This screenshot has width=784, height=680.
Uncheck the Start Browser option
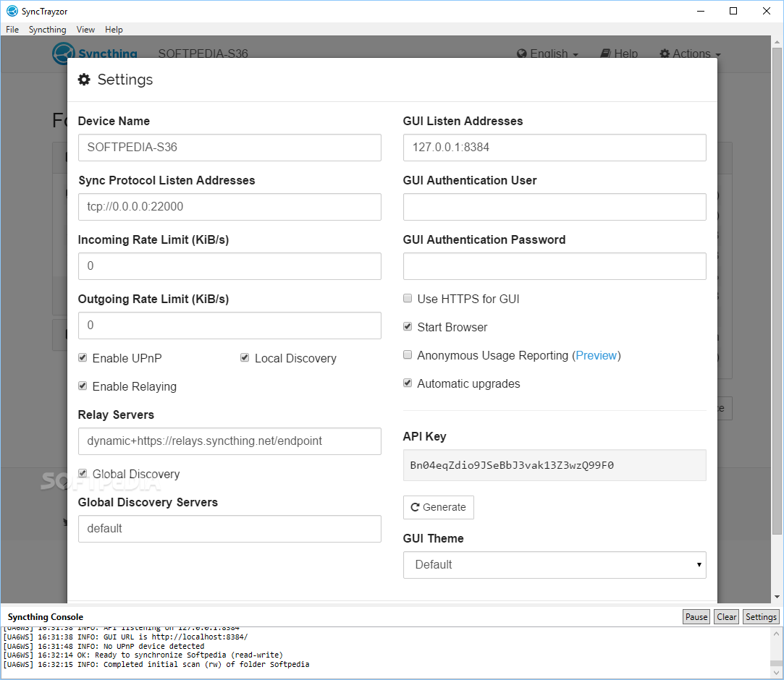click(408, 327)
